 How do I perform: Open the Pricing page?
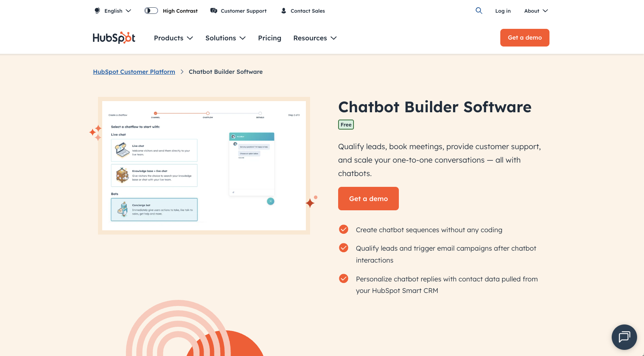(269, 38)
